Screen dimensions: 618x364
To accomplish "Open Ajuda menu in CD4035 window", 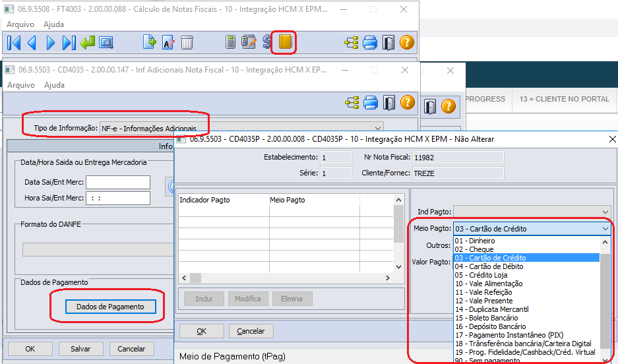I will point(54,85).
